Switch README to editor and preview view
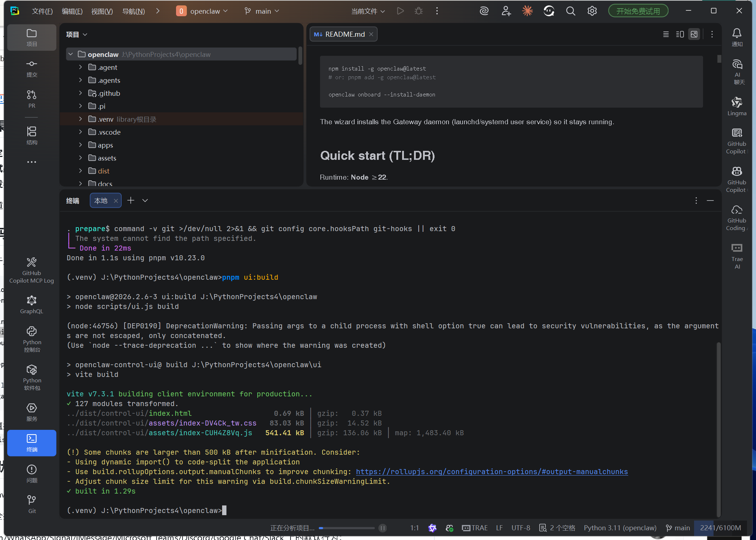Screen dimensions: 756x540 click(680, 34)
